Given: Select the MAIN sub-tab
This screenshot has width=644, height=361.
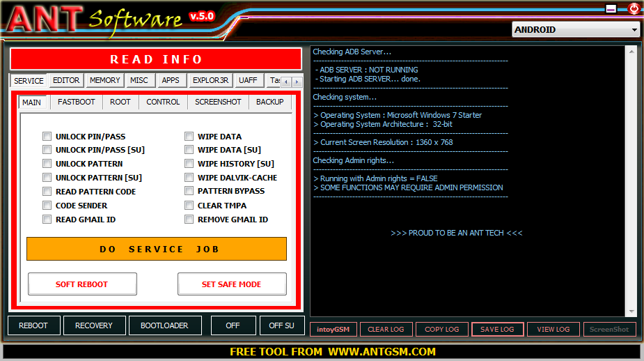Looking at the screenshot, I should (x=31, y=102).
